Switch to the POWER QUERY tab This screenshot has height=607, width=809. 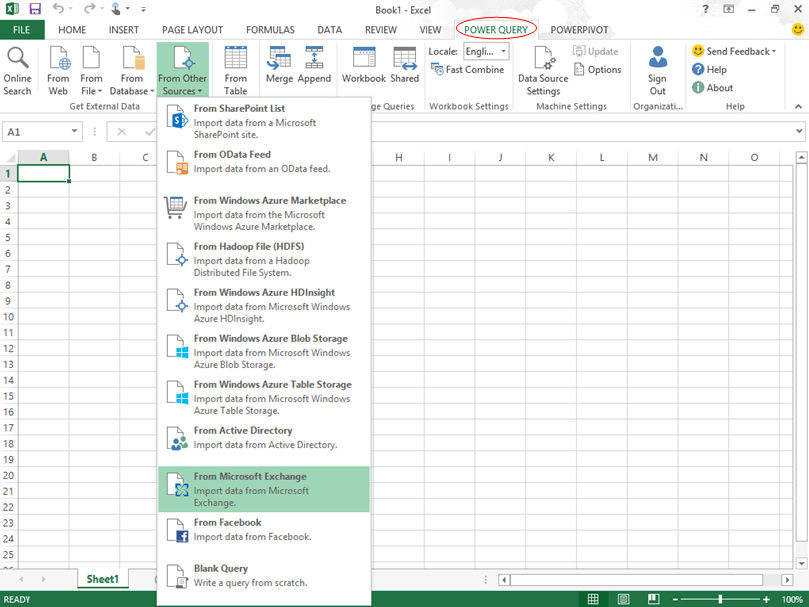pos(496,30)
